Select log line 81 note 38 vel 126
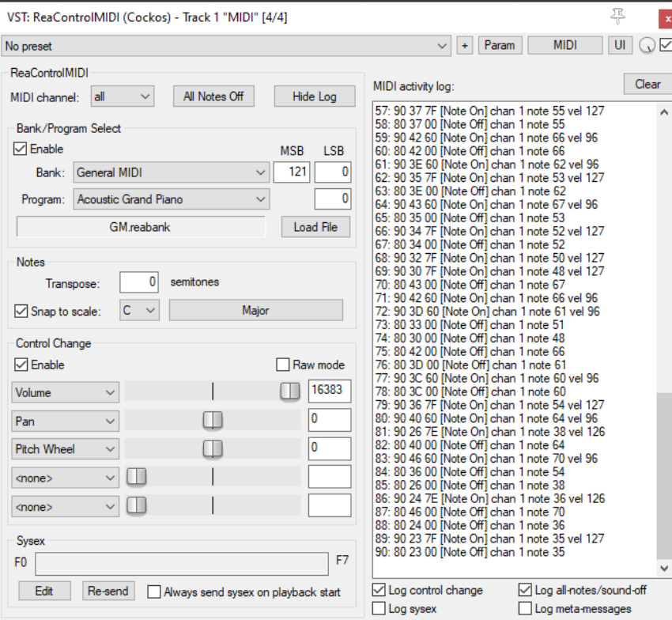The width and height of the screenshot is (672, 620). tap(490, 432)
